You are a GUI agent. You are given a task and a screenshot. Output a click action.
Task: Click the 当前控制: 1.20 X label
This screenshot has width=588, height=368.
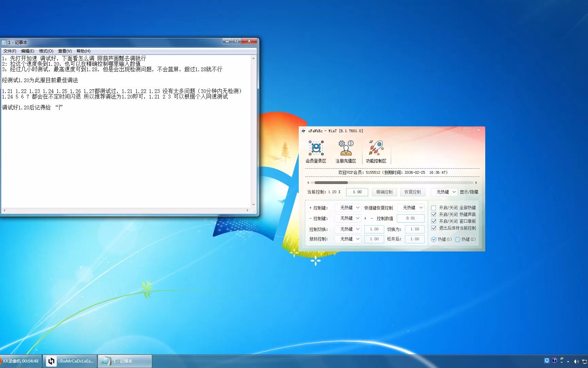tap(324, 192)
